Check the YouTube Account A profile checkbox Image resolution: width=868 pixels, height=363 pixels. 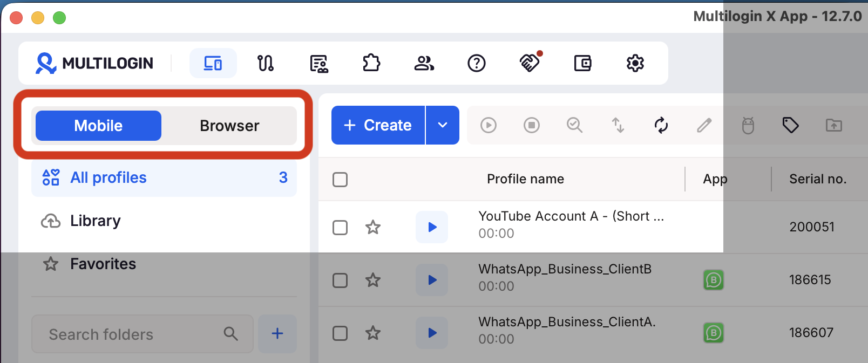click(340, 227)
